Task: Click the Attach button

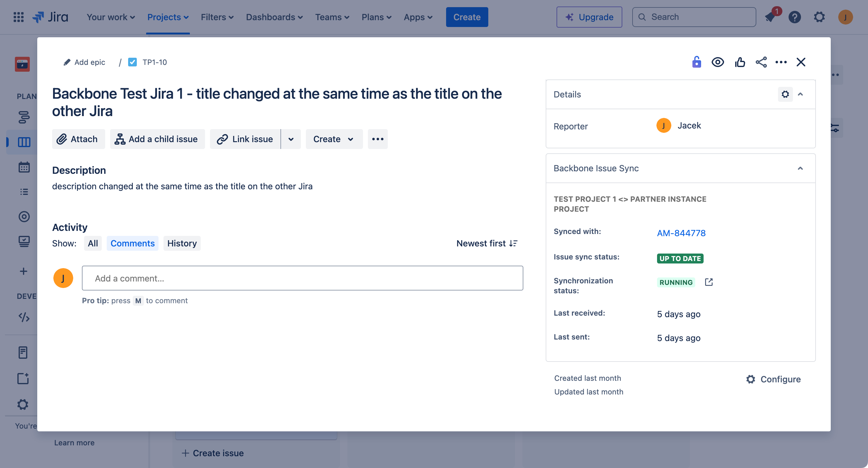Action: [x=78, y=139]
